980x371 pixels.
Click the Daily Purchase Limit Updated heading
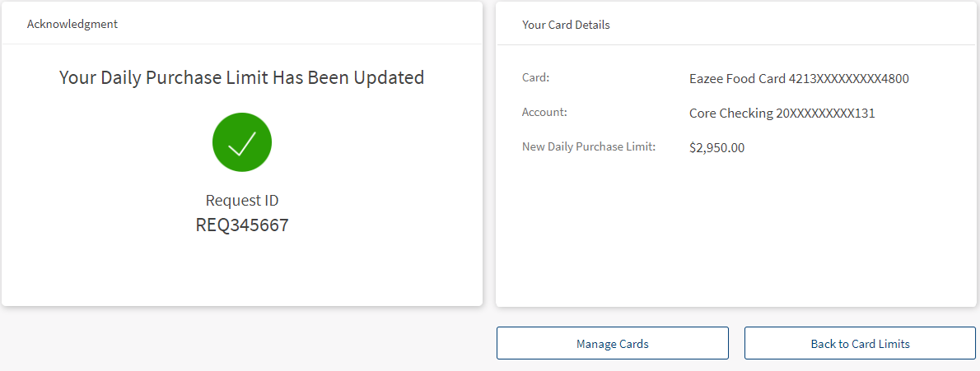coord(242,78)
